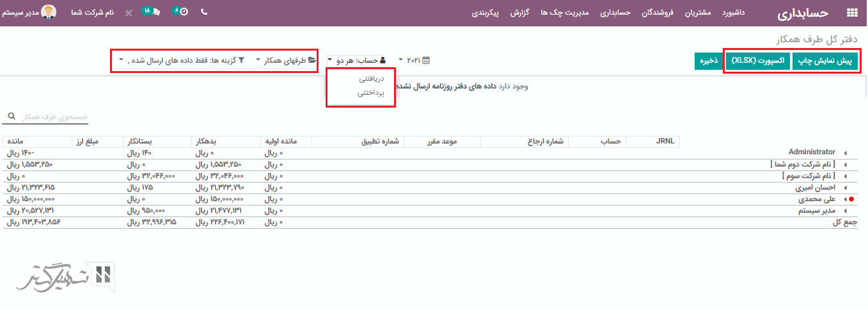Image resolution: width=868 pixels, height=310 pixels.
Task: Select دریافتنی from account dropdown
Action: coord(370,79)
